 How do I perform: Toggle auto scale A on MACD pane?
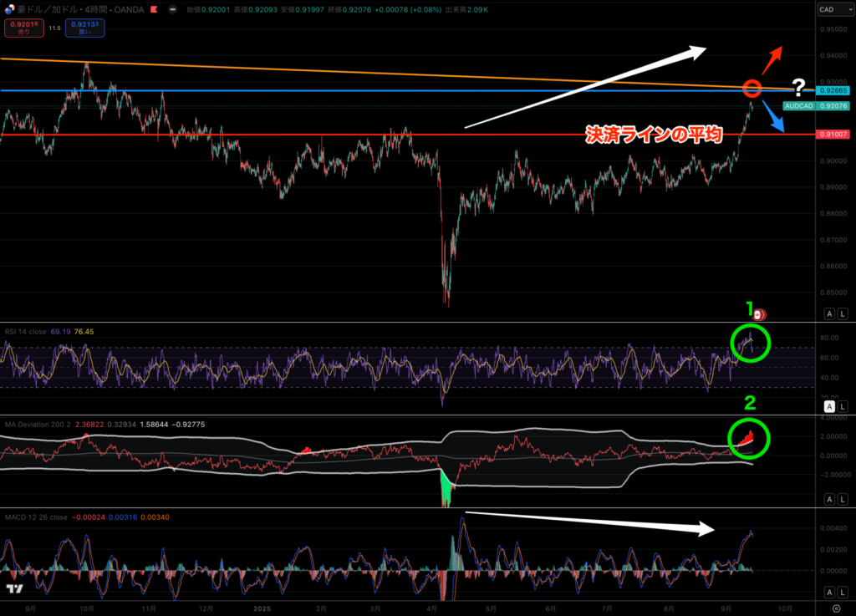pyautogui.click(x=828, y=591)
